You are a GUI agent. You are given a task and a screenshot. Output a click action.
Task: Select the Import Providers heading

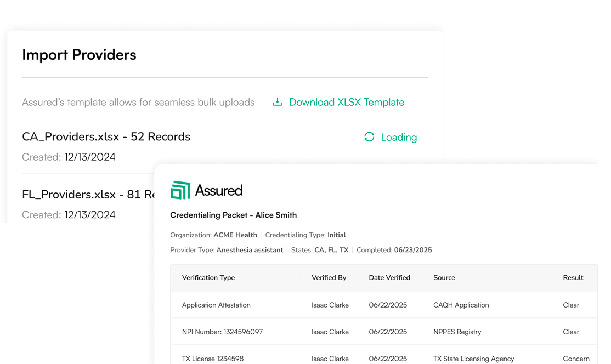79,55
